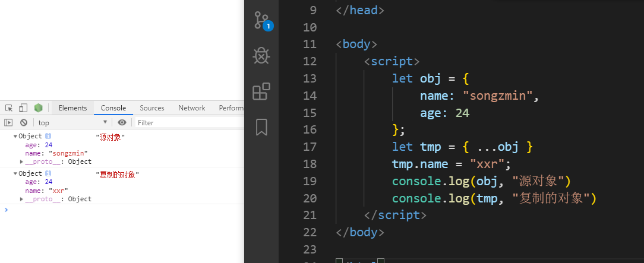Show the console sidebar
Viewport: 644px width, 263px height.
coord(8,122)
